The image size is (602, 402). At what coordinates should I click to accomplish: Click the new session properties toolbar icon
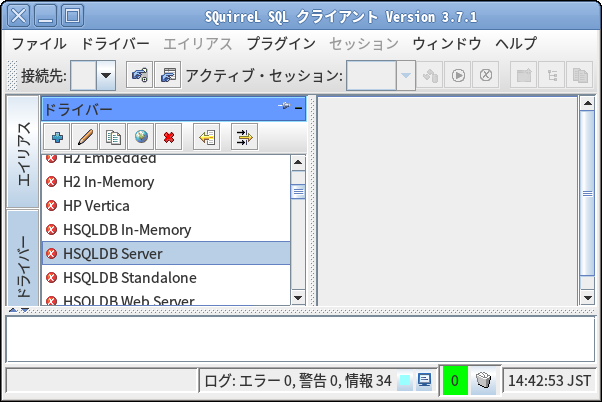pyautogui.click(x=168, y=74)
